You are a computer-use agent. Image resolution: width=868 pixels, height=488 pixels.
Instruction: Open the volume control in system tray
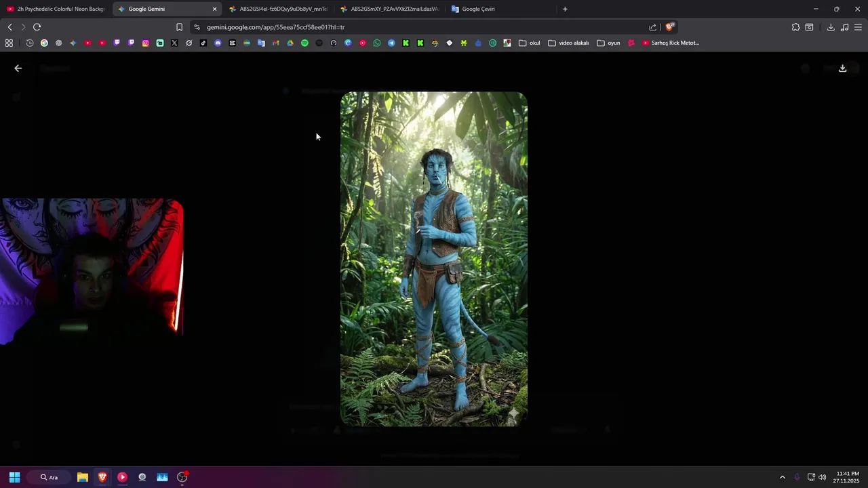(823, 477)
